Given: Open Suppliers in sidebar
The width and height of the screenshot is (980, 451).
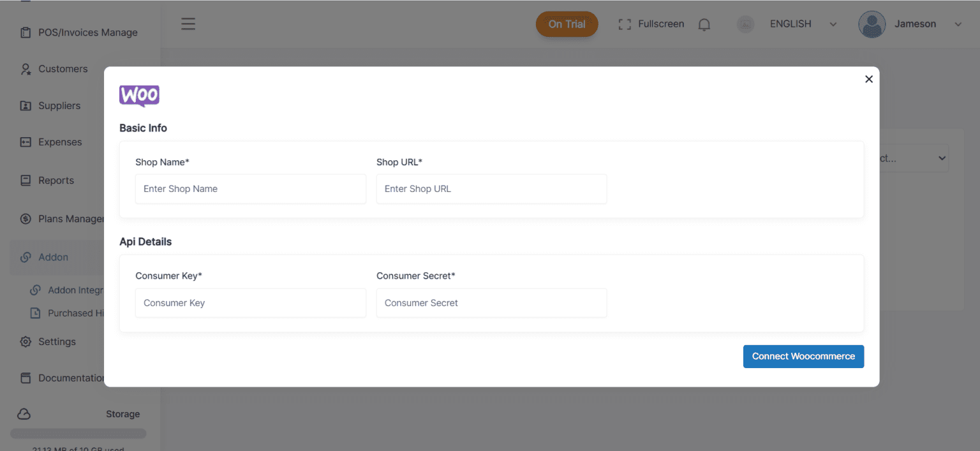Looking at the screenshot, I should tap(50, 106).
